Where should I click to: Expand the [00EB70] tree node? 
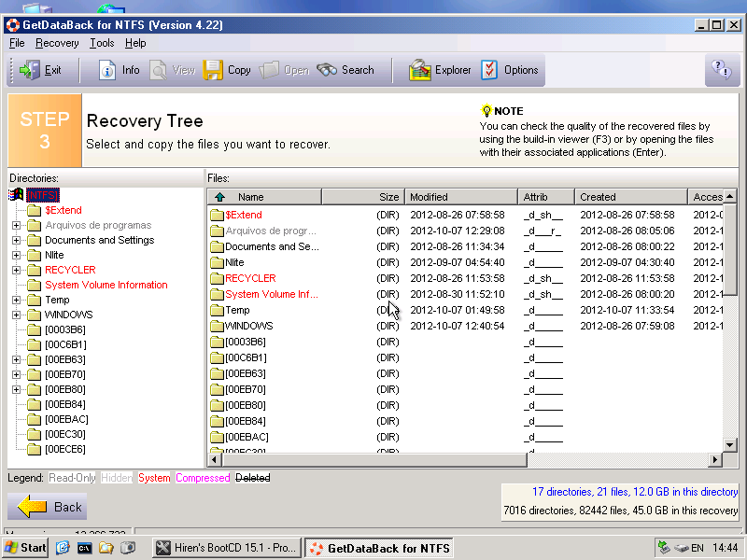pos(16,374)
